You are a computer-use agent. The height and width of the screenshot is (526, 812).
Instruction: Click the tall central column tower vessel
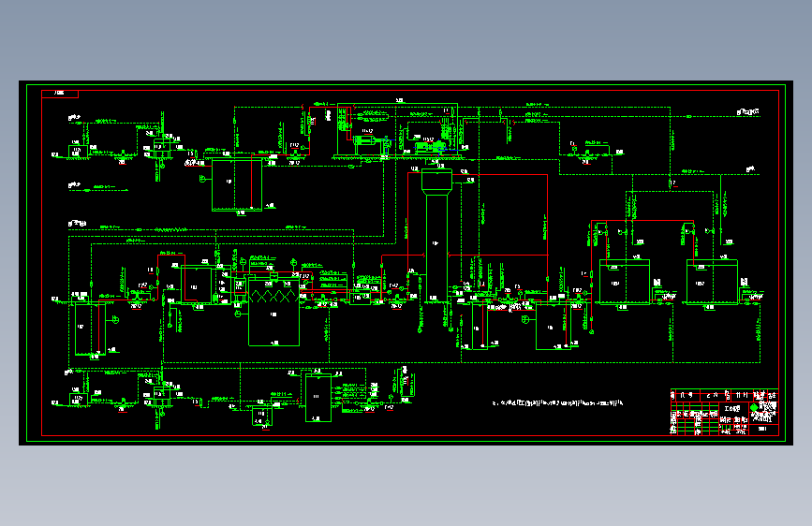tap(436, 236)
